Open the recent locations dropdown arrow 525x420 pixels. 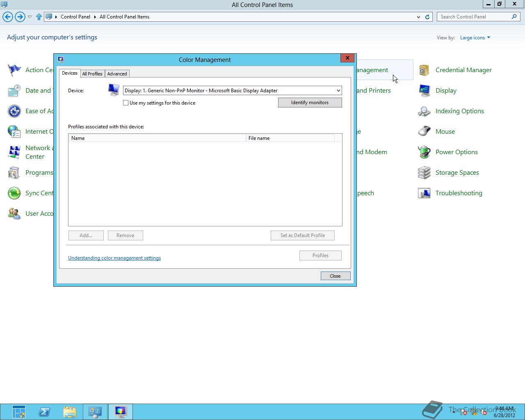30,17
